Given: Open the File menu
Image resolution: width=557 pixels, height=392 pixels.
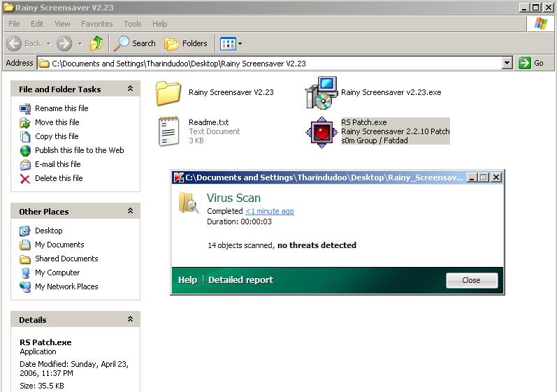Looking at the screenshot, I should click(x=14, y=24).
